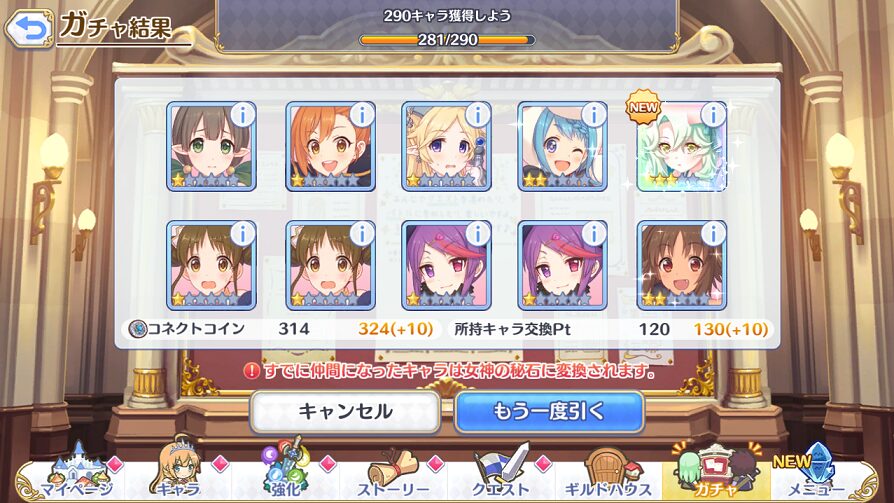894x503 pixels.
Task: Click the キャンセル button
Action: pyautogui.click(x=346, y=412)
